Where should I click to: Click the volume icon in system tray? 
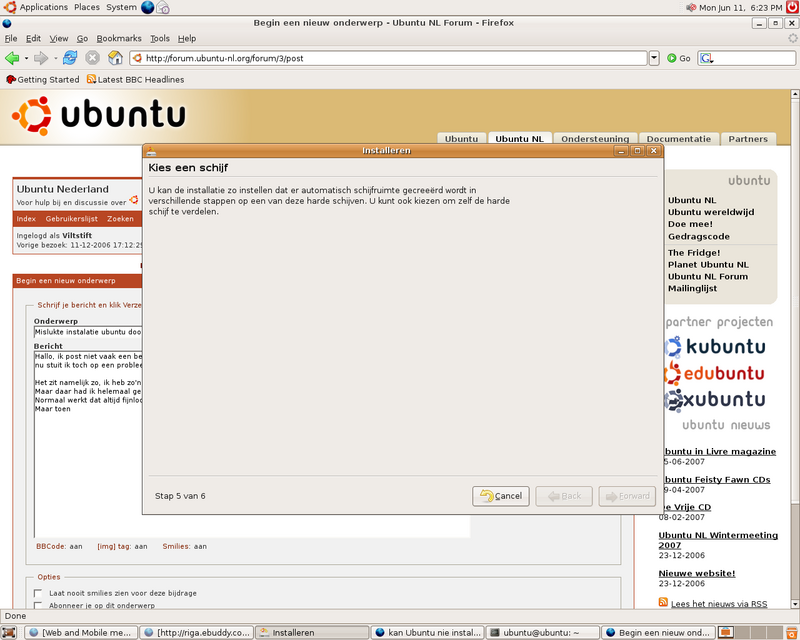coord(690,7)
